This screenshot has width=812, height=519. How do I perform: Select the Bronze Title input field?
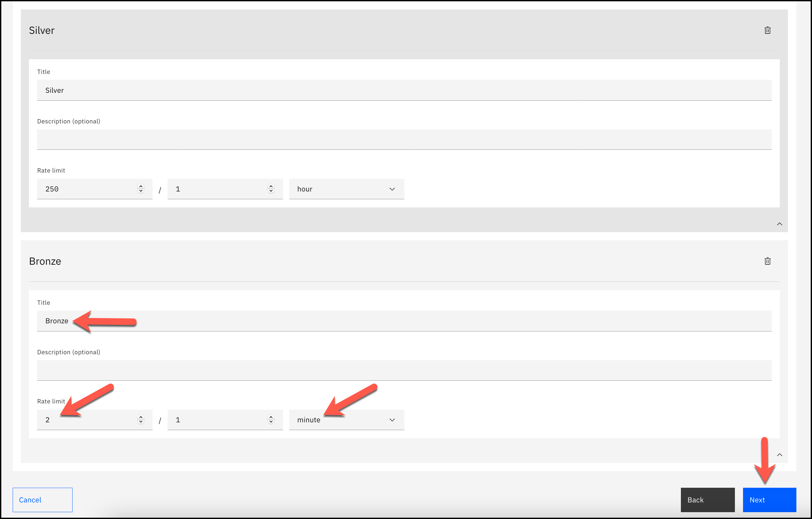pos(405,320)
